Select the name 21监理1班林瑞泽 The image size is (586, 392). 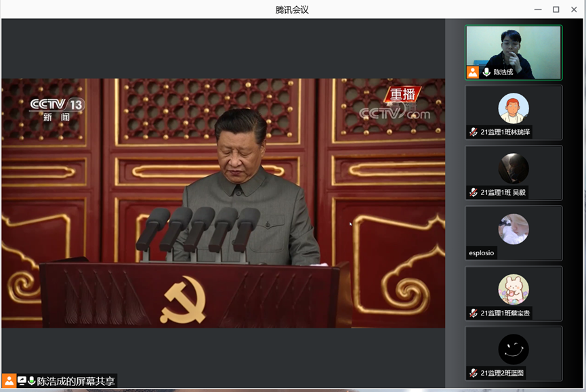(505, 132)
